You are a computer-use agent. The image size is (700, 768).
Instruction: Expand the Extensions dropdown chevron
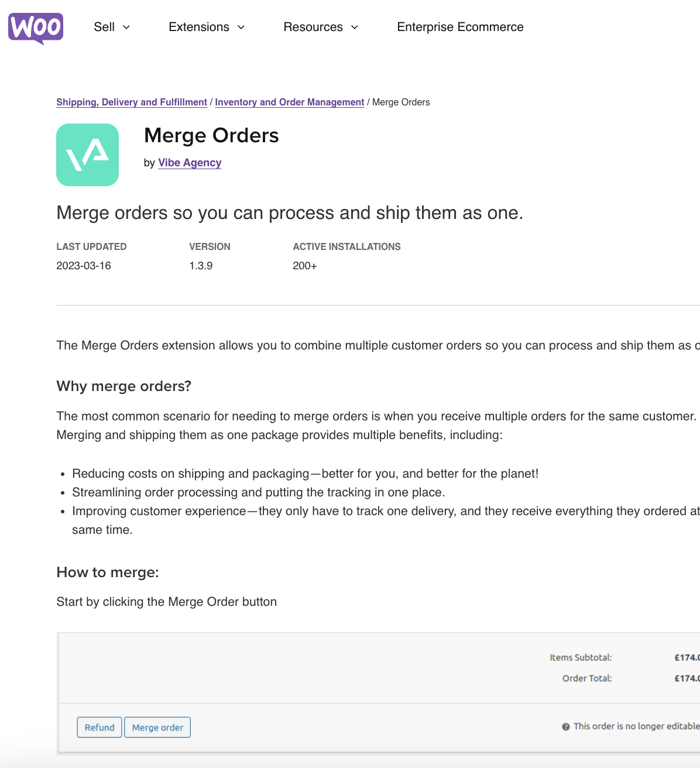[x=241, y=27]
